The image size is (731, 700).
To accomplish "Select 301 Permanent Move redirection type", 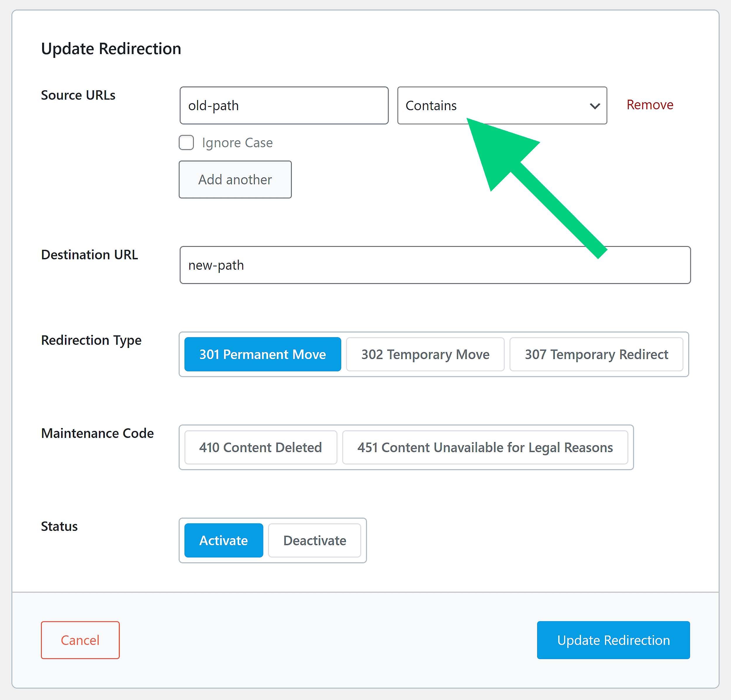I will 262,354.
